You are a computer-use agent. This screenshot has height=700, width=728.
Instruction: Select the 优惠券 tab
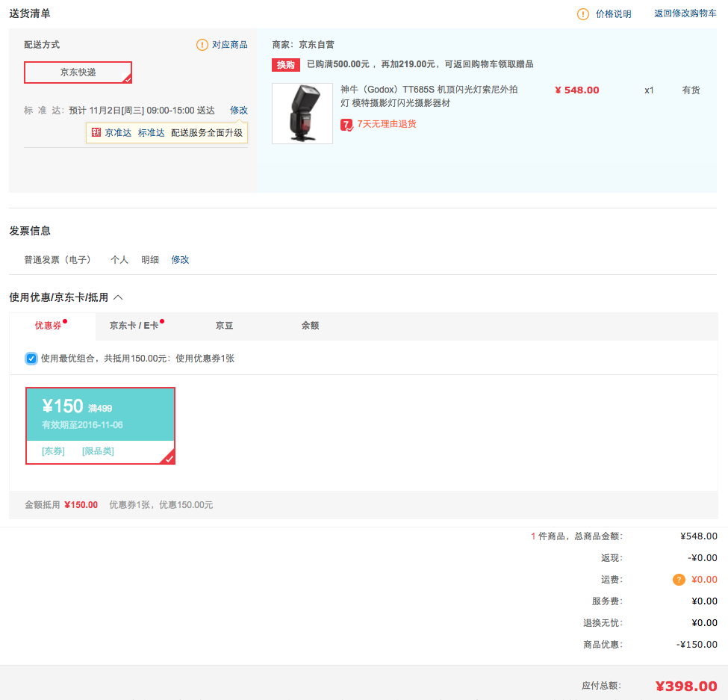click(x=49, y=326)
